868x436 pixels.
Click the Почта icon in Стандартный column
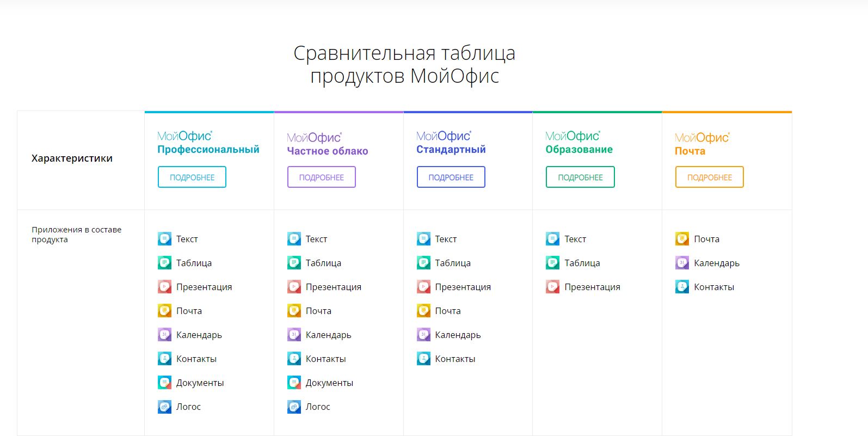tap(423, 310)
